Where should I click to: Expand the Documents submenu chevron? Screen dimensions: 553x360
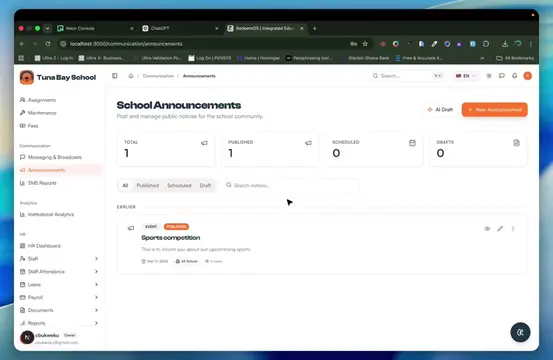pos(96,310)
